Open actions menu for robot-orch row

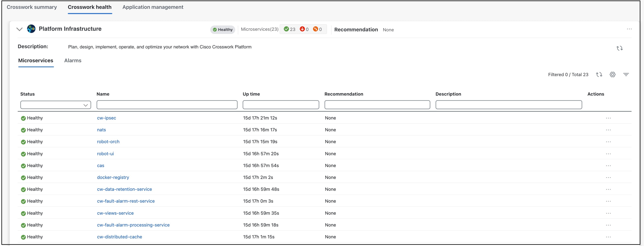pyautogui.click(x=608, y=142)
